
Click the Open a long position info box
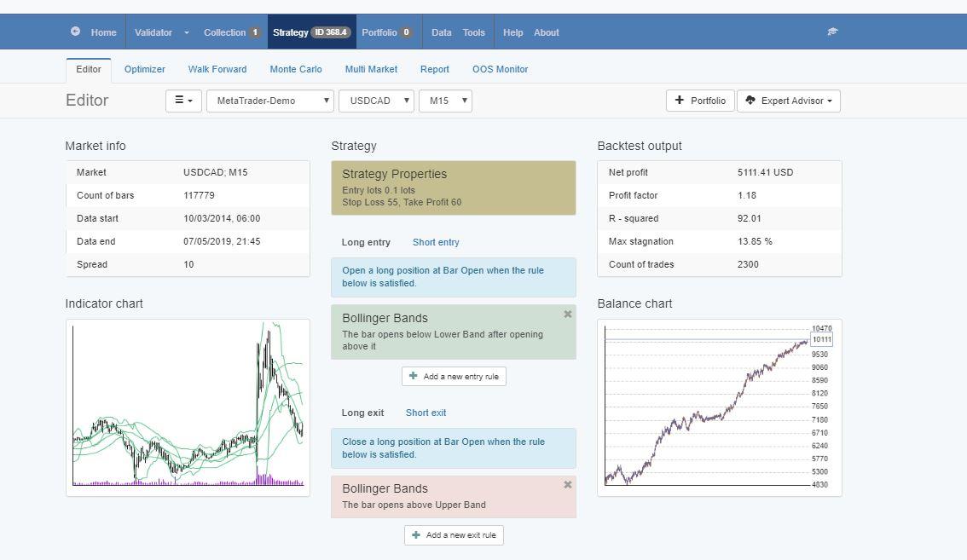(x=454, y=277)
